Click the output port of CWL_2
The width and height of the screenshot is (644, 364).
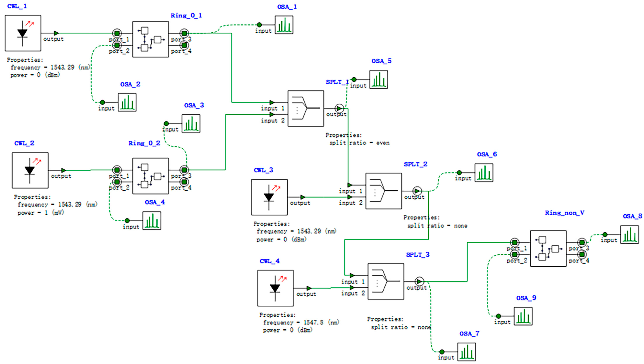[x=64, y=170]
